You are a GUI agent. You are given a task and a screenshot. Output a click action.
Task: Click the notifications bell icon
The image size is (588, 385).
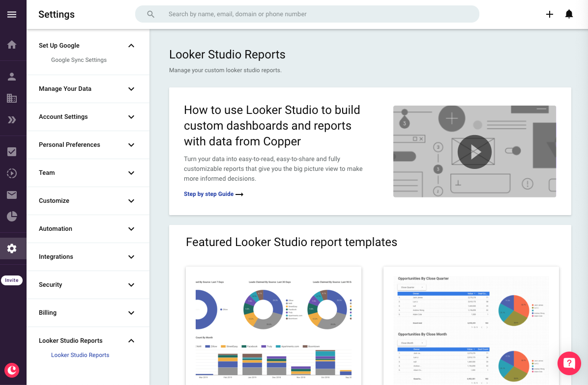coord(569,14)
